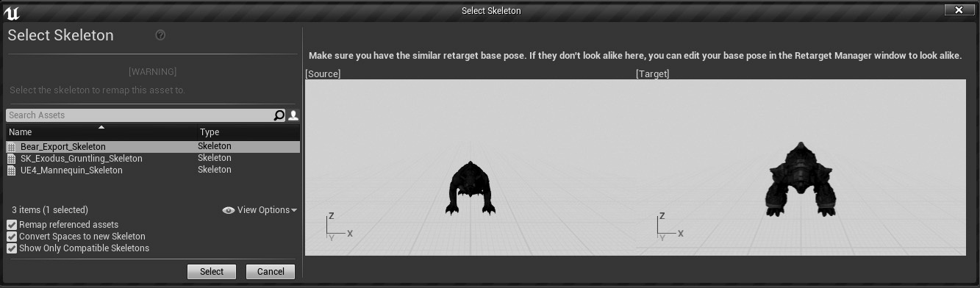
Task: Open the help question mark icon
Action: point(160,35)
